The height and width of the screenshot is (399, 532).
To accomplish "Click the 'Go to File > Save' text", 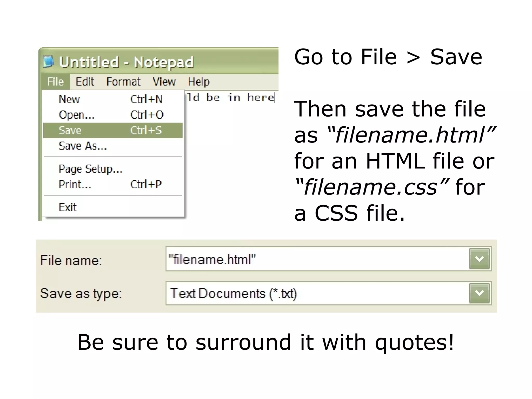I will [x=388, y=57].
